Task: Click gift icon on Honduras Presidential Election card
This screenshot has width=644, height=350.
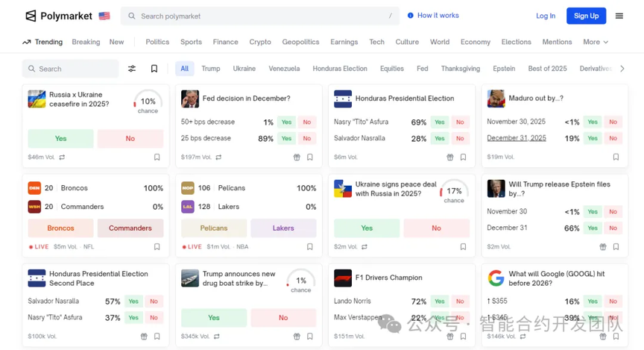Action: point(450,157)
